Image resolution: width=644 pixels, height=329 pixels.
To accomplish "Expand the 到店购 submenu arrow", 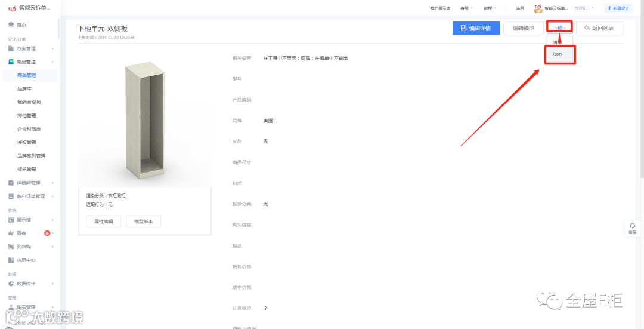I will pyautogui.click(x=52, y=247).
